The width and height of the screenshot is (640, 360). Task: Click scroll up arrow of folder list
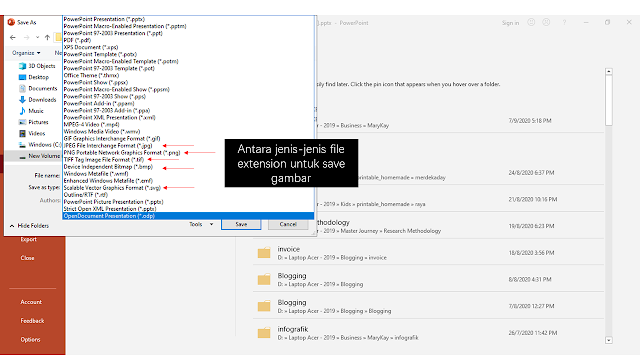click(x=609, y=71)
